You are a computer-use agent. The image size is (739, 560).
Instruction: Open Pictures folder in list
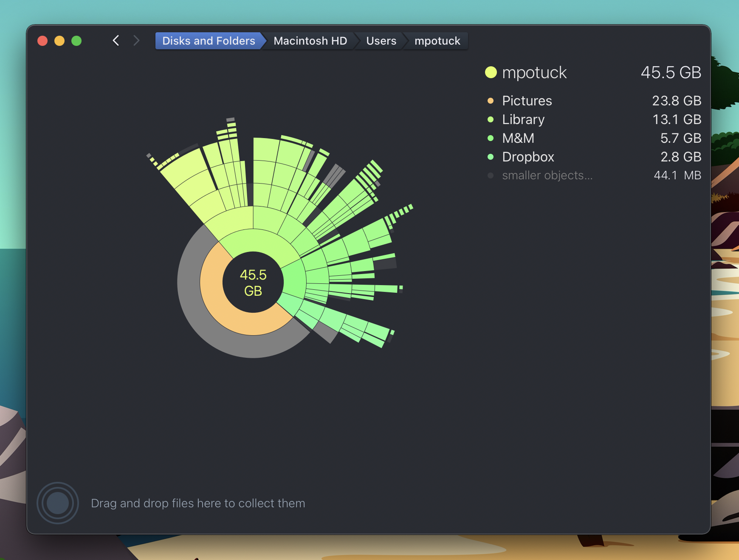pos(527,101)
